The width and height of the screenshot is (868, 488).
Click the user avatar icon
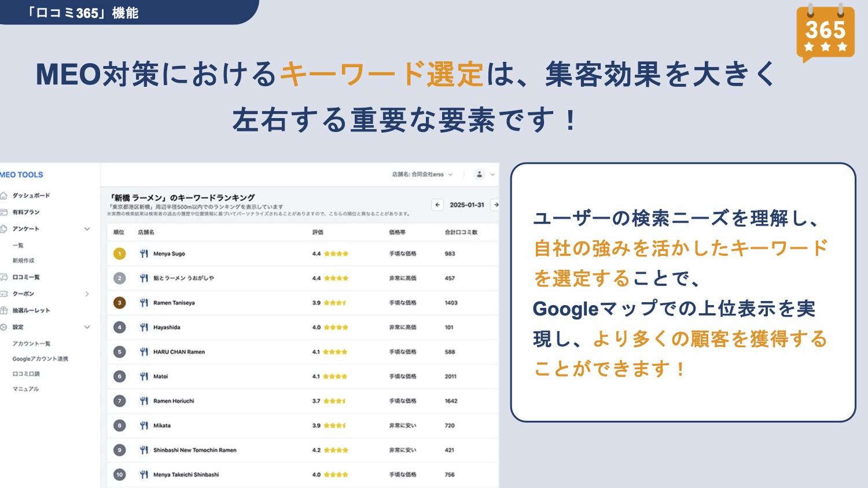[479, 174]
